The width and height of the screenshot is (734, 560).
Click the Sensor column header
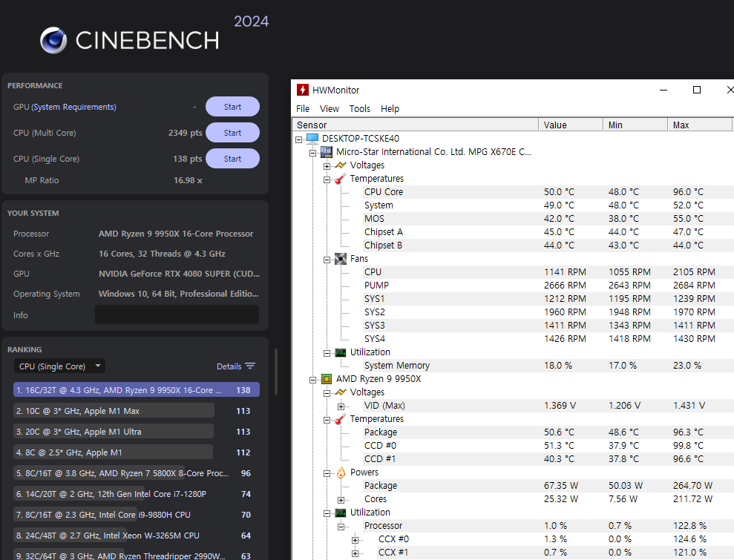coord(415,125)
